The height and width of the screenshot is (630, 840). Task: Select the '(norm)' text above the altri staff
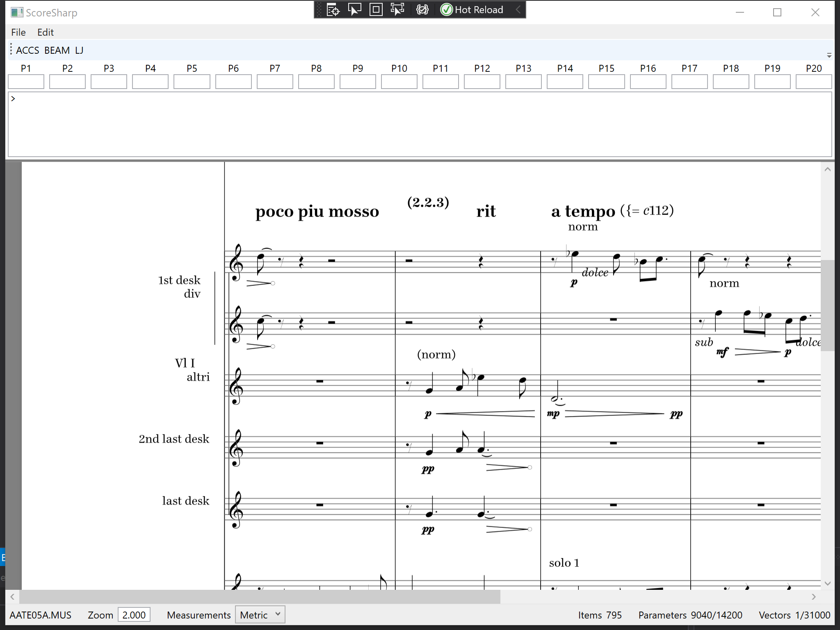tap(436, 354)
